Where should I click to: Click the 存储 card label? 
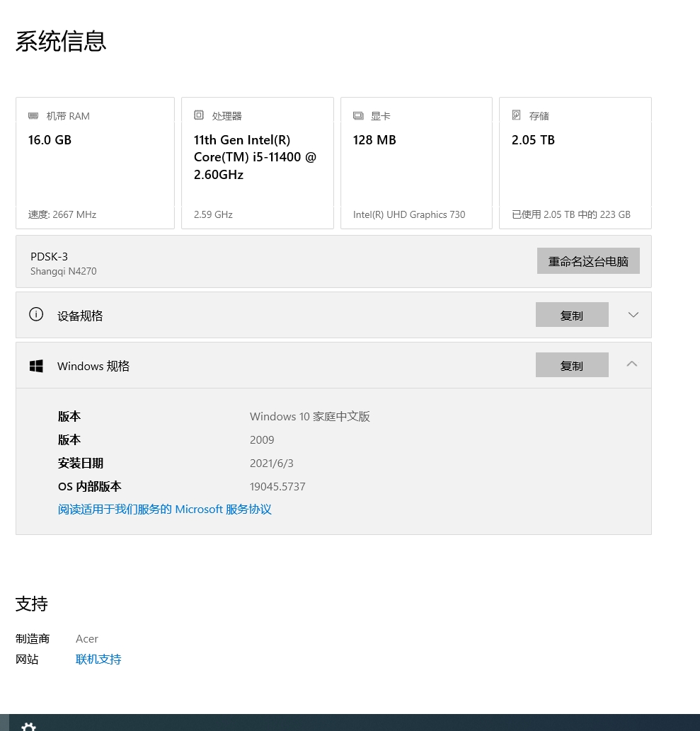coord(539,116)
